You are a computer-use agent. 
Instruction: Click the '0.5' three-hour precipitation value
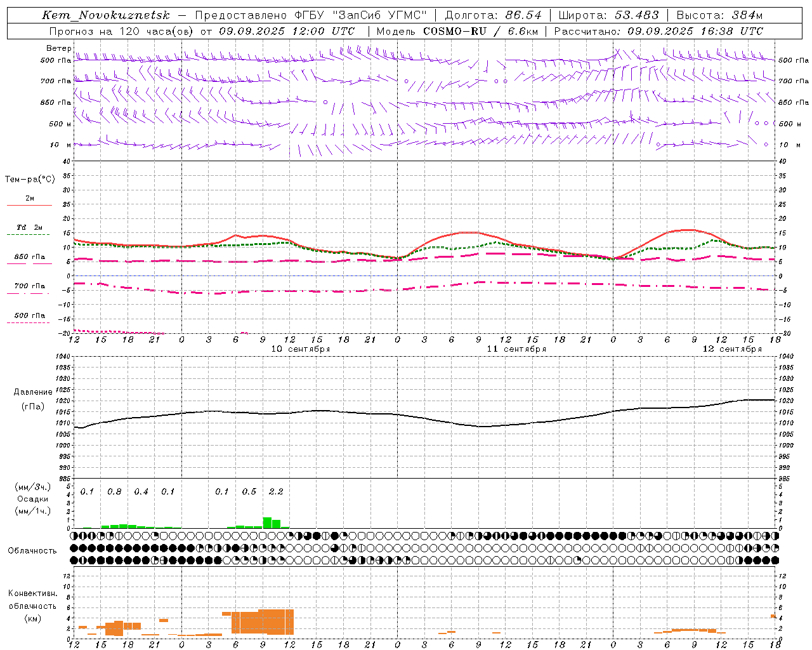click(249, 491)
